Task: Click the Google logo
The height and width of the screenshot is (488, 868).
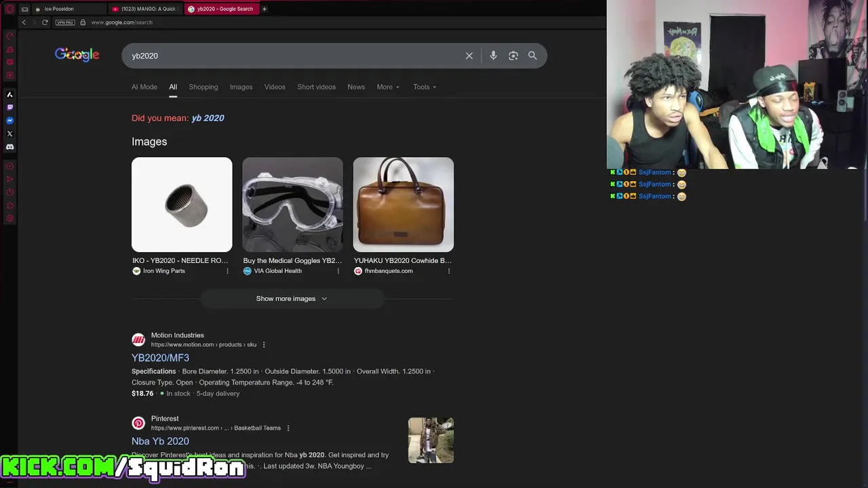Action: coord(77,55)
